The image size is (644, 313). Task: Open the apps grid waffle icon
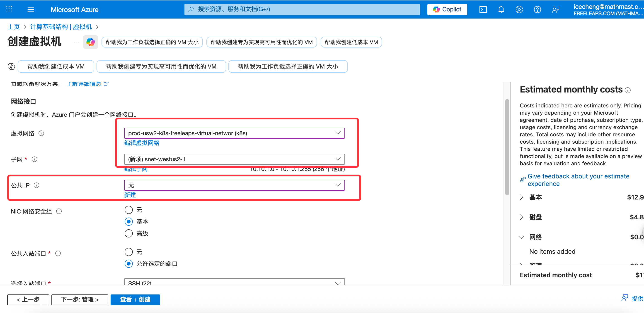click(9, 9)
